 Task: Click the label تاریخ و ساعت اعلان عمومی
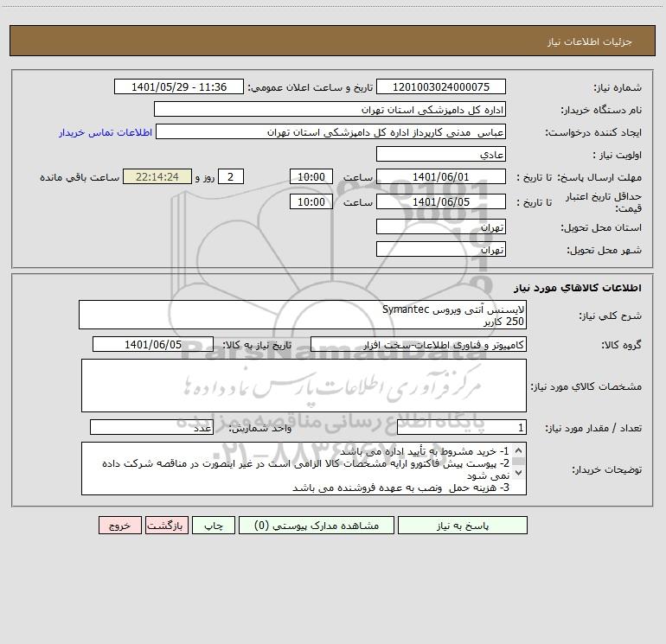coord(310,87)
